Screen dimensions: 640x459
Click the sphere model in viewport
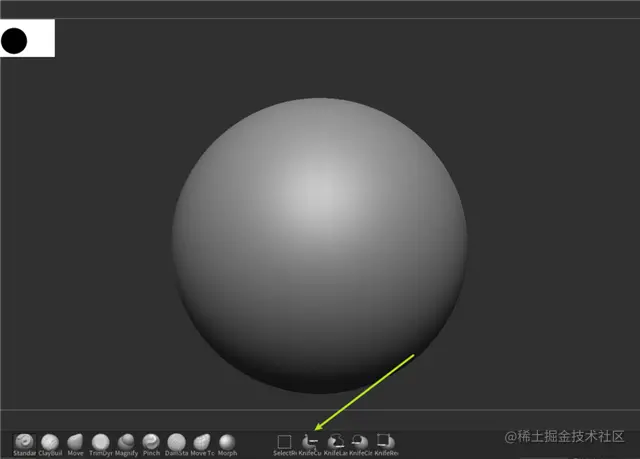pyautogui.click(x=320, y=246)
